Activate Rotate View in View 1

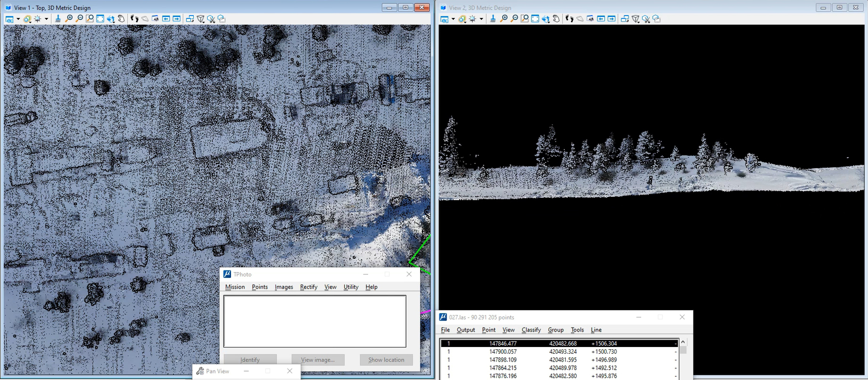(111, 19)
